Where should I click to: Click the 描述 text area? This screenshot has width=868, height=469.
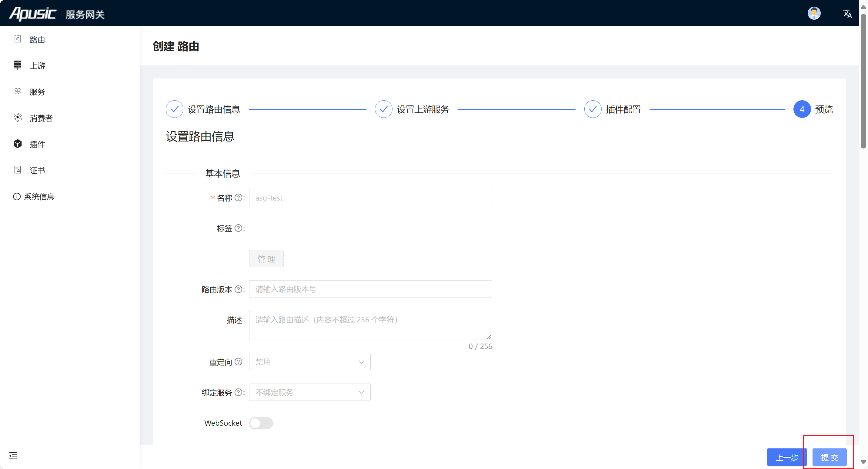click(x=370, y=325)
